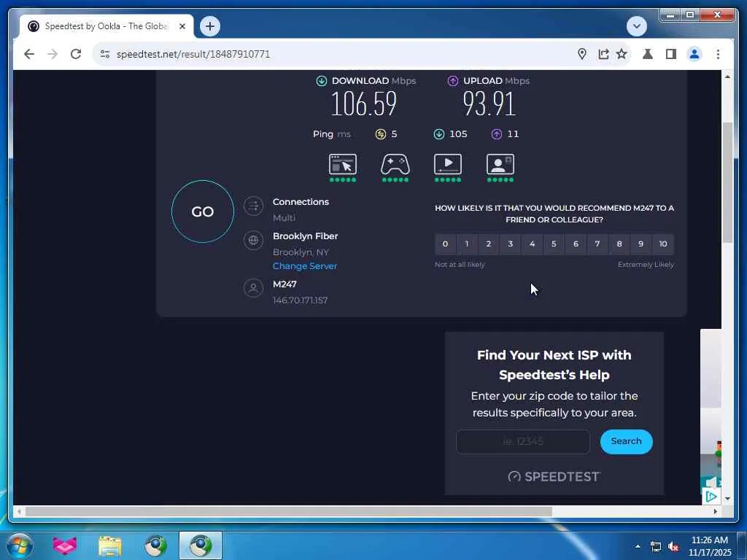The height and width of the screenshot is (560, 747).
Task: Select rating 3 for recommending M247
Action: (x=510, y=244)
